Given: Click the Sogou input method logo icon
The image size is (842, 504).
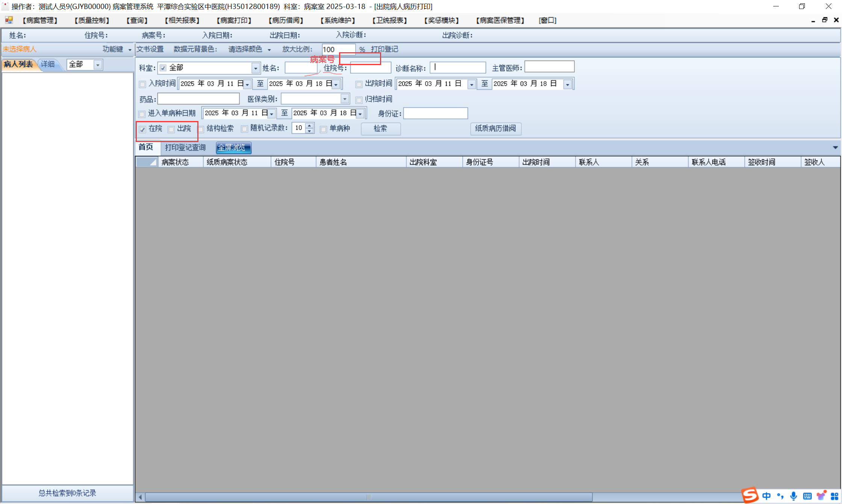Looking at the screenshot, I should point(750,495).
